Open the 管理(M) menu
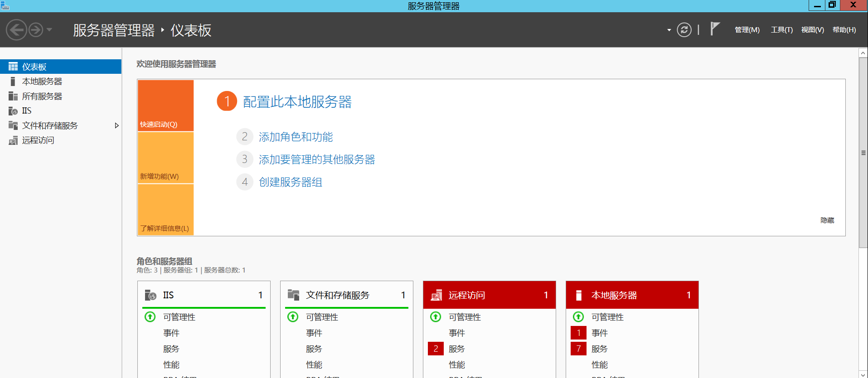868x378 pixels. 747,30
